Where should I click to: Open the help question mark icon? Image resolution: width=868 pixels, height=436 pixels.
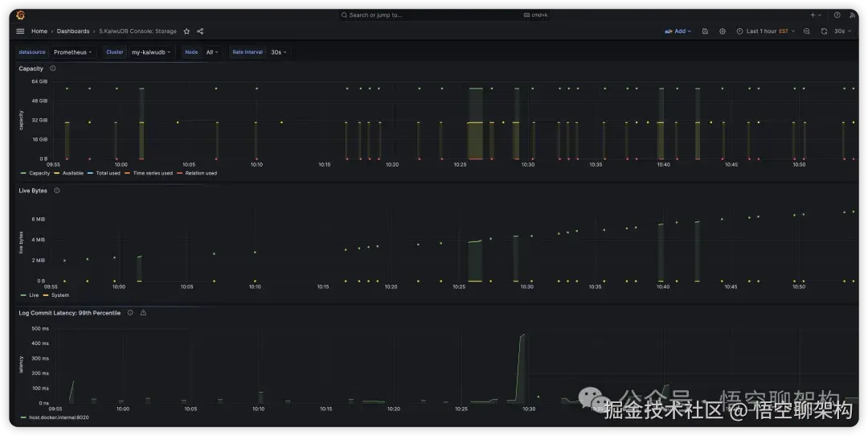click(837, 15)
